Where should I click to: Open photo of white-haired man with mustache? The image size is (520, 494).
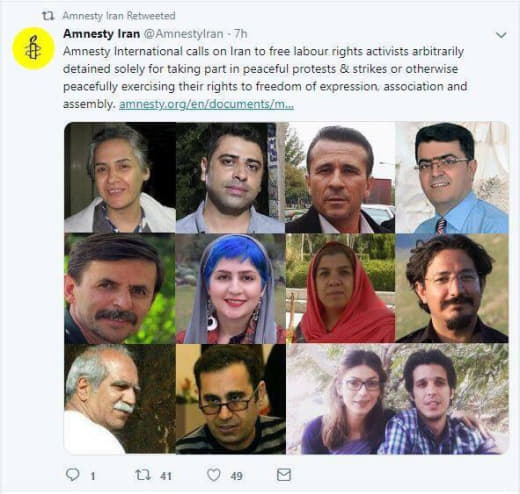[x=120, y=399]
